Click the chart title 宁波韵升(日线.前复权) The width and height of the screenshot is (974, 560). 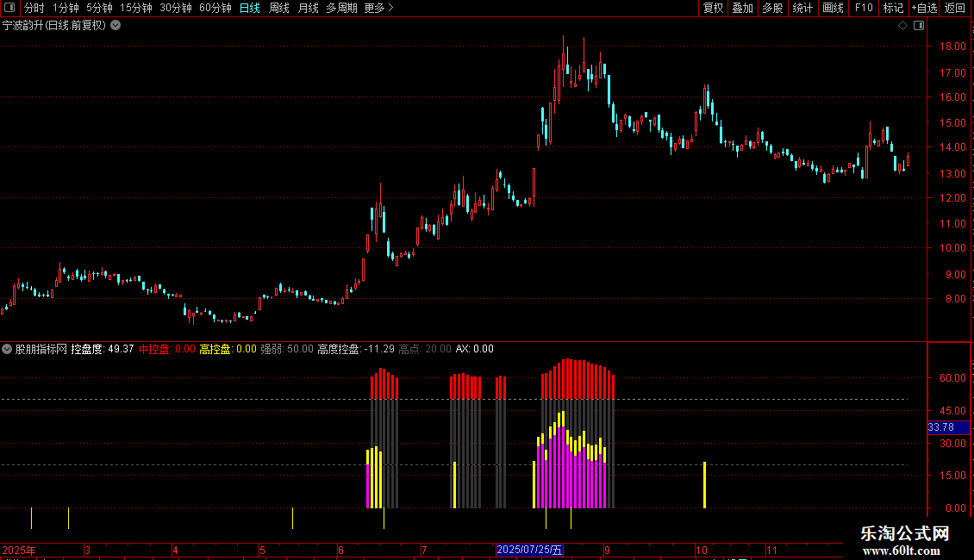pyautogui.click(x=54, y=26)
